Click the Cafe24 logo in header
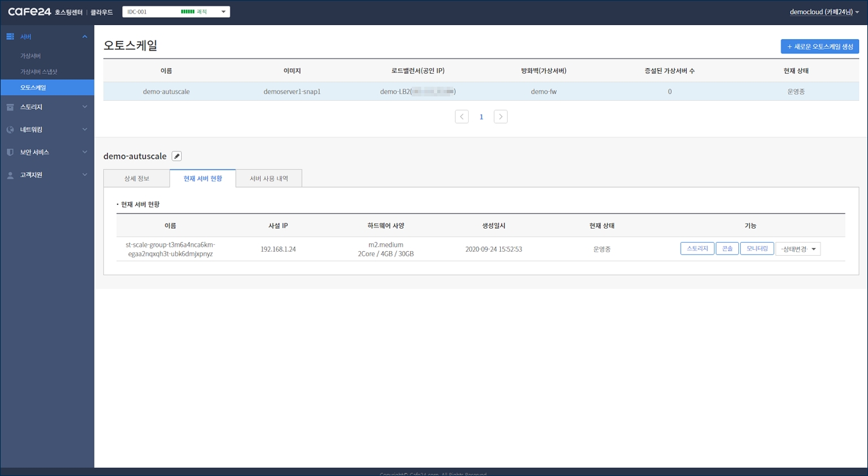 [30, 12]
